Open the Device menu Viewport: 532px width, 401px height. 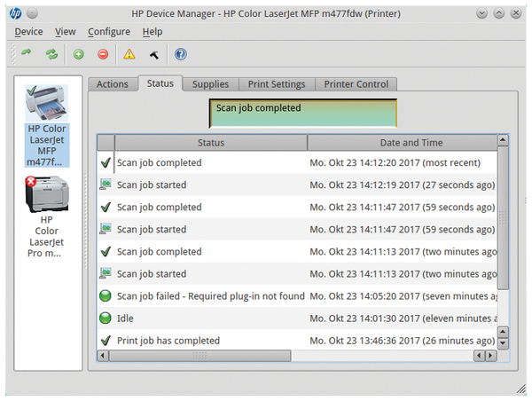point(28,32)
